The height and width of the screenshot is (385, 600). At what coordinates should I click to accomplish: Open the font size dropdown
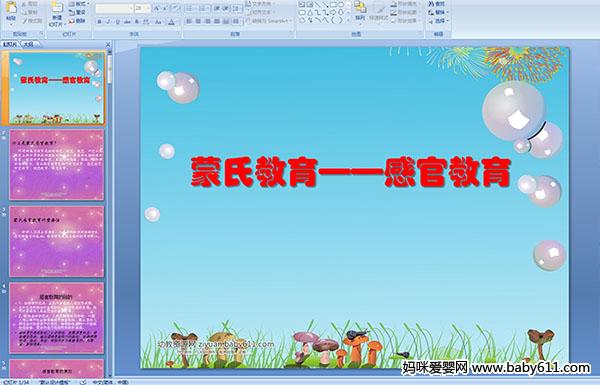143,8
